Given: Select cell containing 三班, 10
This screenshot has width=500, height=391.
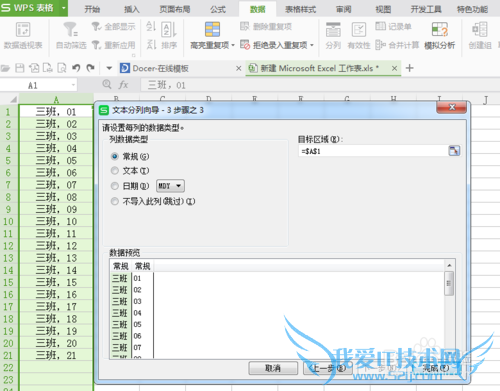Looking at the screenshot, I should 56,221.
